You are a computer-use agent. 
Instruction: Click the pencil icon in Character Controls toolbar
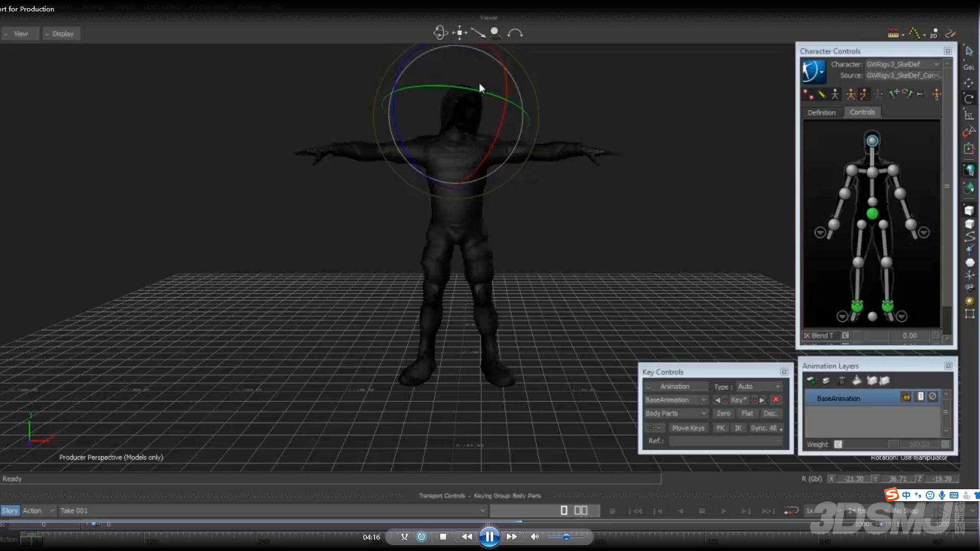click(822, 94)
